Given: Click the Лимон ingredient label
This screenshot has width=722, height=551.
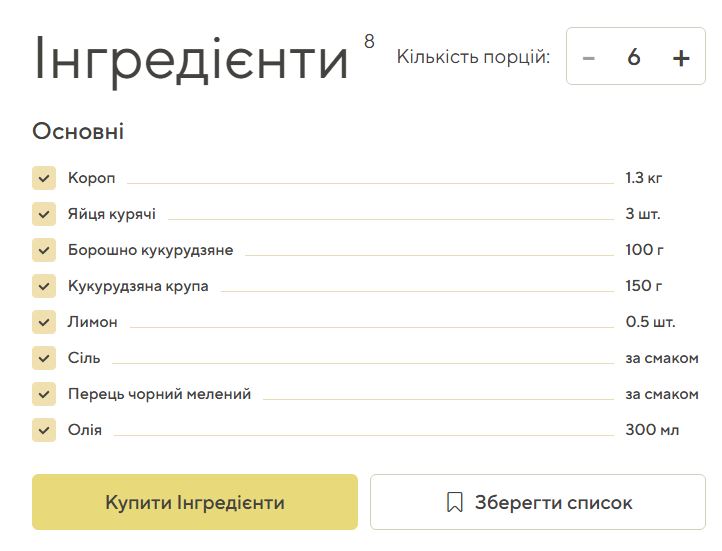Looking at the screenshot, I should [x=93, y=322].
